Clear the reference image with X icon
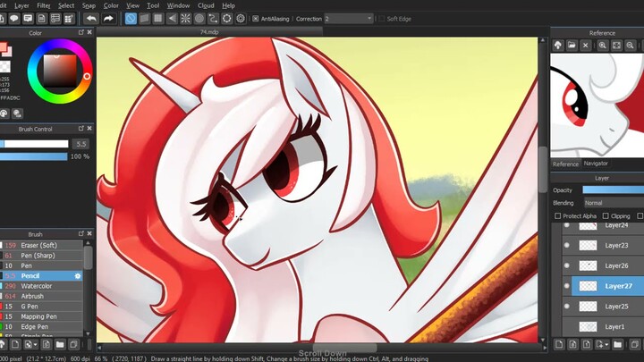Viewport: 644px width, 362px height. pos(586,46)
